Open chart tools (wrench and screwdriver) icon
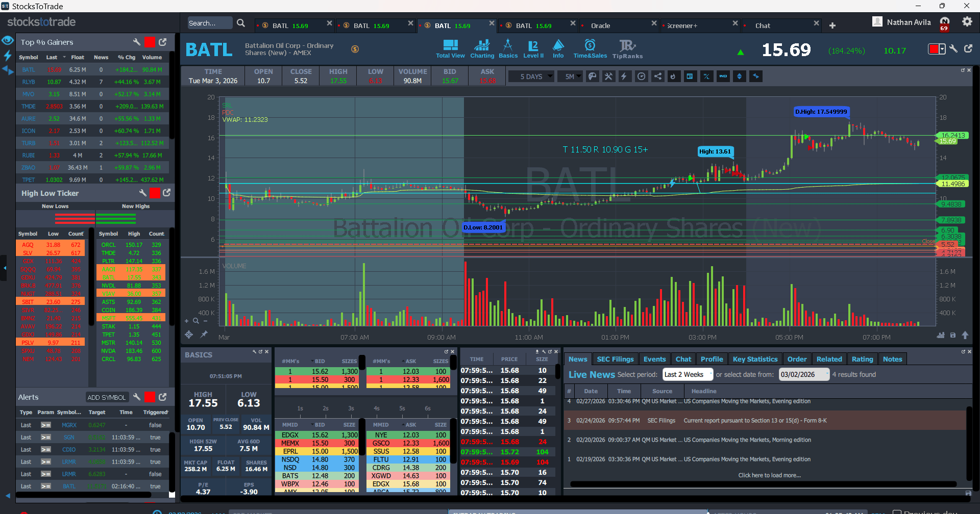This screenshot has height=514, width=980. click(x=608, y=76)
